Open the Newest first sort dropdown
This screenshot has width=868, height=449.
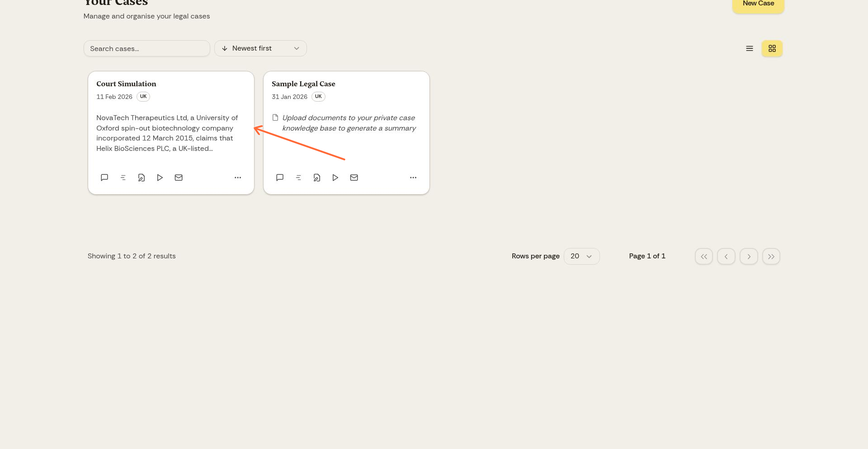tap(260, 48)
